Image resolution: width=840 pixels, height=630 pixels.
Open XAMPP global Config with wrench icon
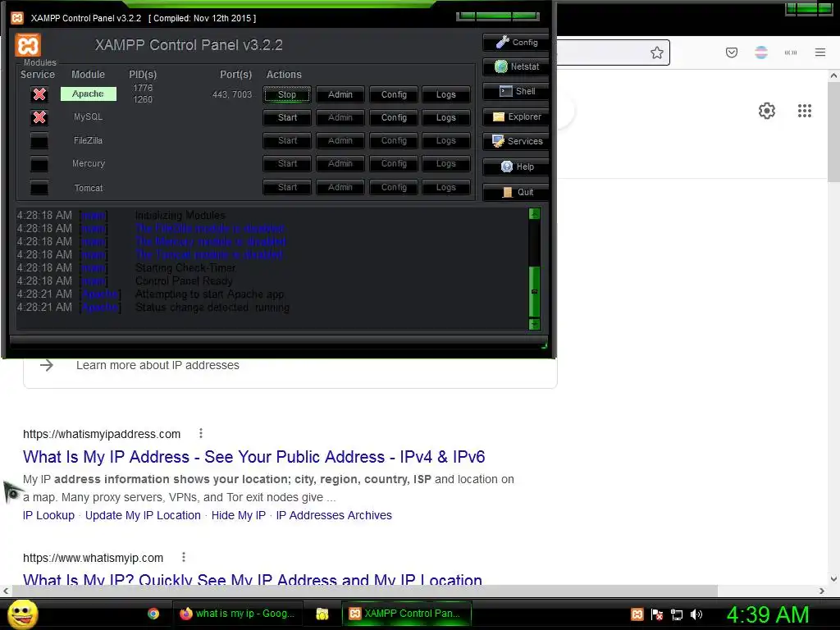click(x=516, y=43)
